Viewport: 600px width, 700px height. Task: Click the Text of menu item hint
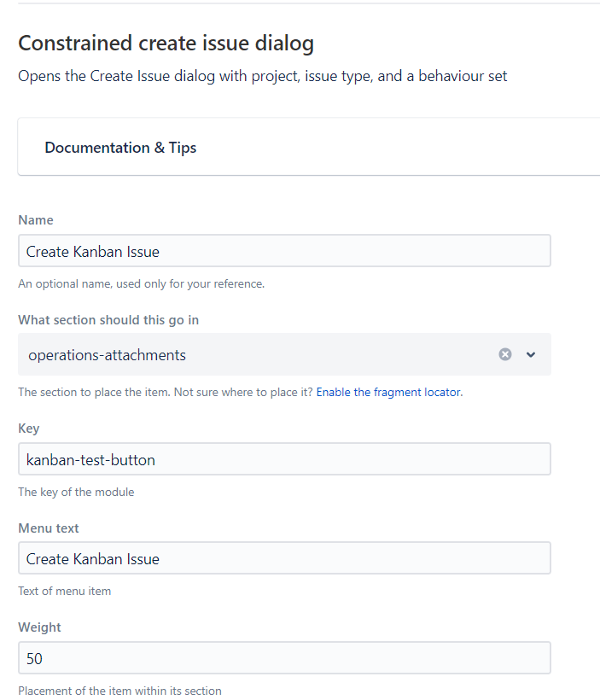(64, 591)
